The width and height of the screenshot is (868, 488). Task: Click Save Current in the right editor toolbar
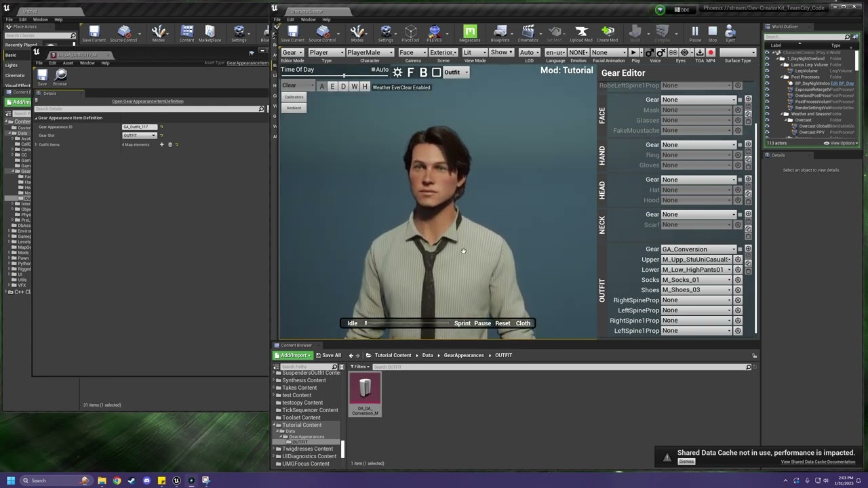[292, 33]
